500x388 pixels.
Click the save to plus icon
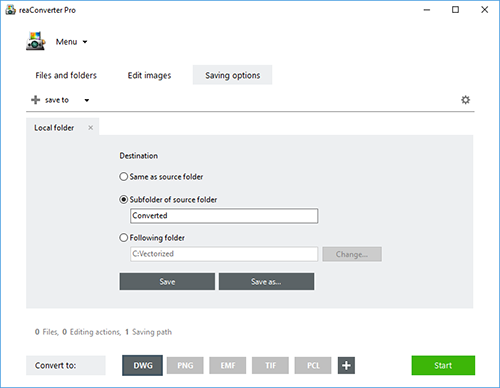pos(35,100)
